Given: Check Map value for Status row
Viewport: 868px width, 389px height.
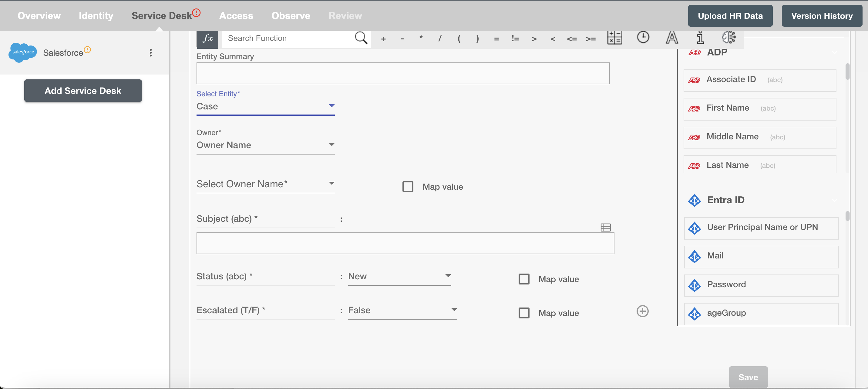Looking at the screenshot, I should [524, 279].
